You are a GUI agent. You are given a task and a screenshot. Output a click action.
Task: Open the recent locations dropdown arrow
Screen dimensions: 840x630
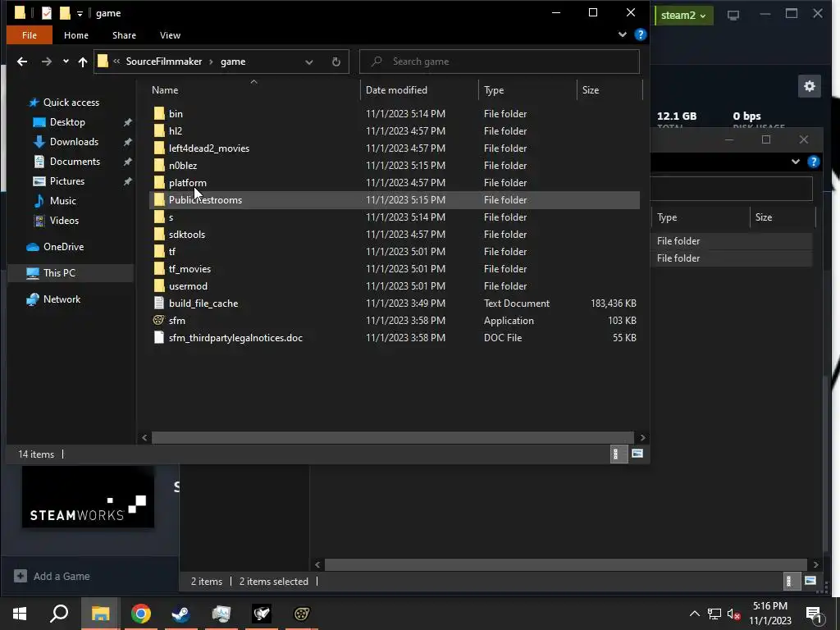click(x=66, y=62)
